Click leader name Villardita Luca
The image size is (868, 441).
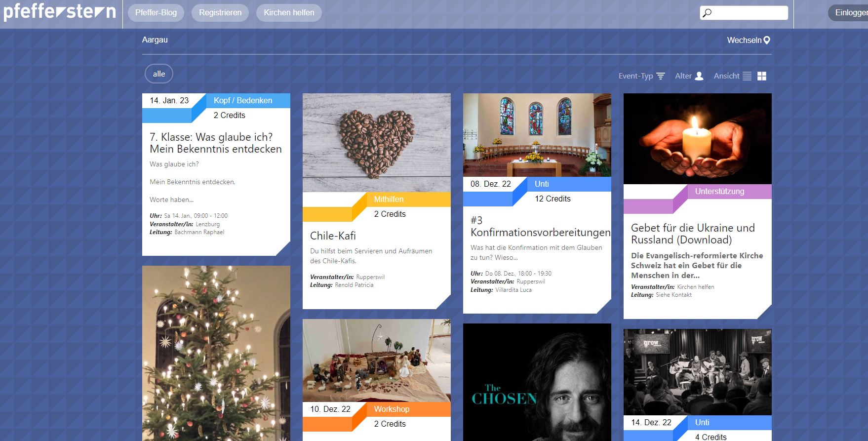513,290
